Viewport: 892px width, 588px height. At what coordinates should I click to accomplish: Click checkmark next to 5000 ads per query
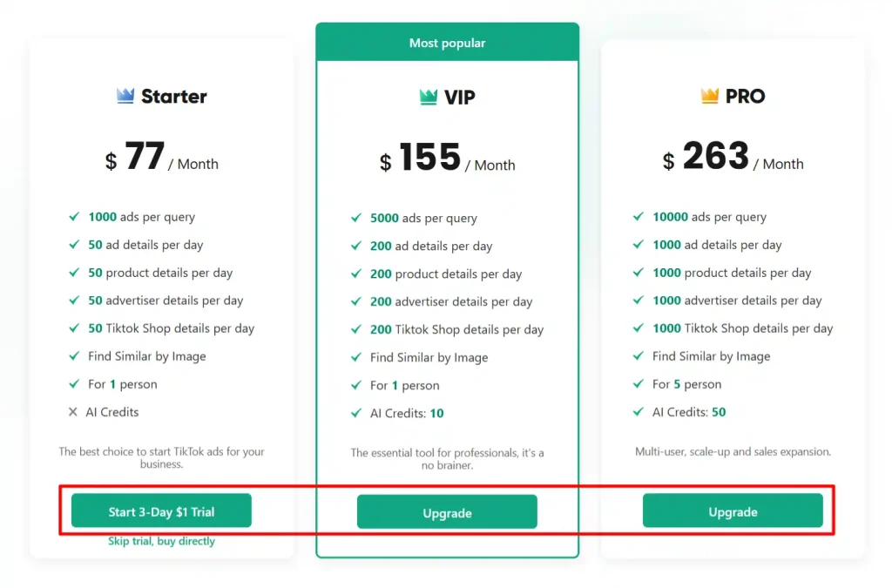[356, 218]
